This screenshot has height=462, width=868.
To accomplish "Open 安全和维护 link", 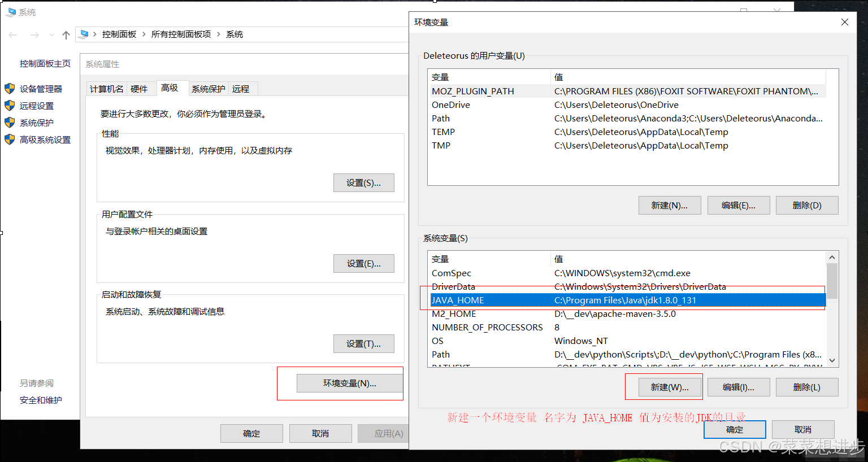I will pyautogui.click(x=41, y=400).
